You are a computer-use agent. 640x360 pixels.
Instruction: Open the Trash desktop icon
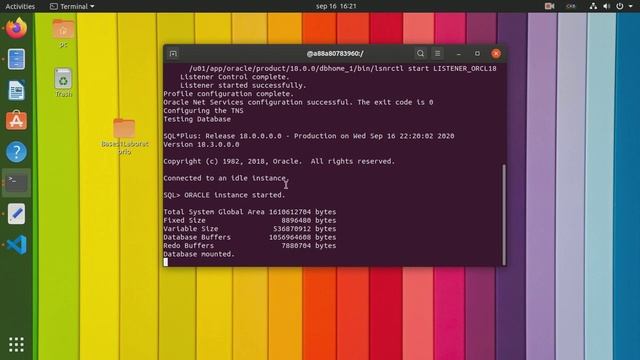pyautogui.click(x=63, y=82)
